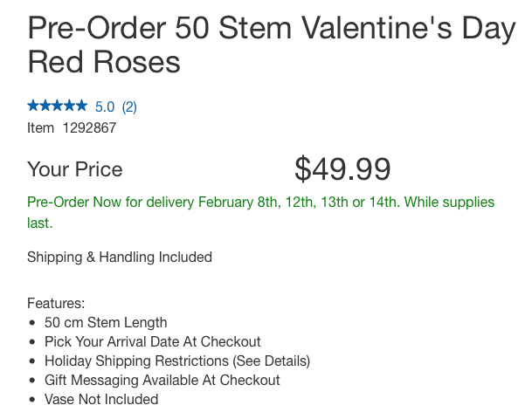This screenshot has height=419, width=532.
Task: Click the 50 cm Stem Length feature
Action: click(x=106, y=322)
